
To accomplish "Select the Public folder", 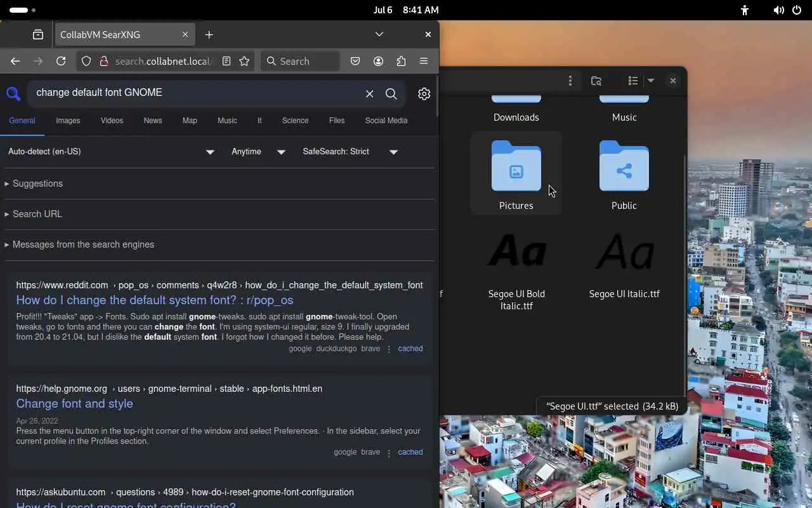I will 624,173.
